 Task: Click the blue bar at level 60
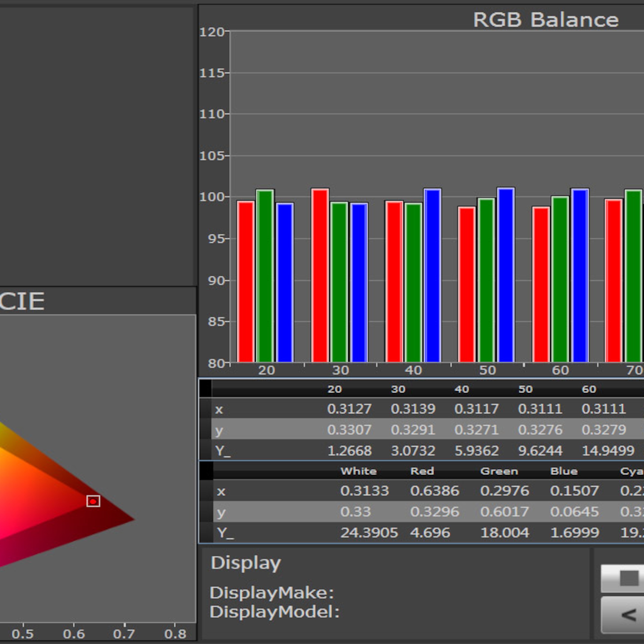pos(580,275)
